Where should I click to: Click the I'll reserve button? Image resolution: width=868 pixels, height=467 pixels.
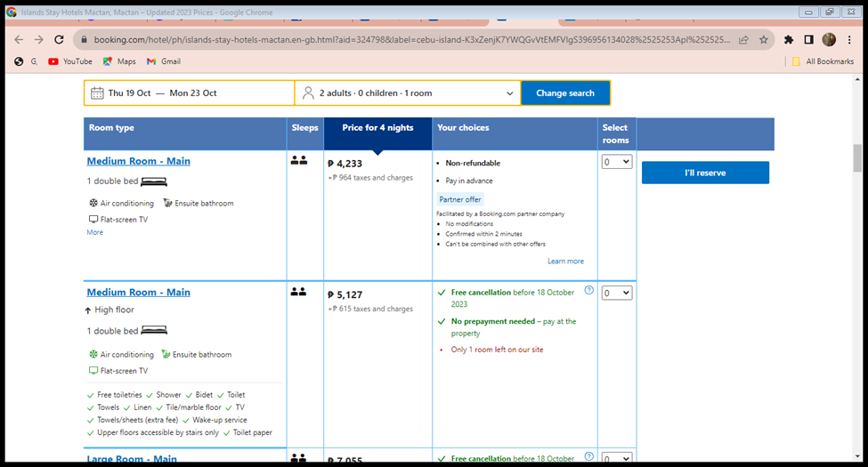click(x=705, y=173)
